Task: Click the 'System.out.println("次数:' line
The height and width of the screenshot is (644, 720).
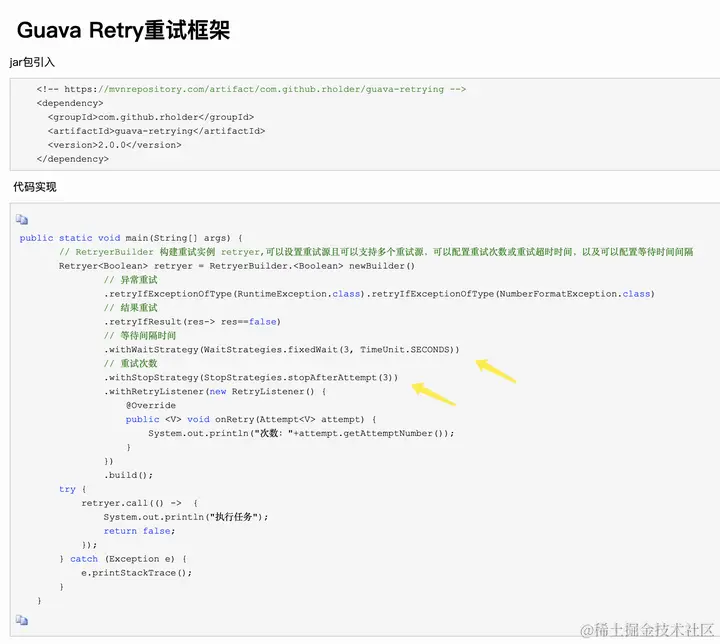Action: (x=301, y=433)
